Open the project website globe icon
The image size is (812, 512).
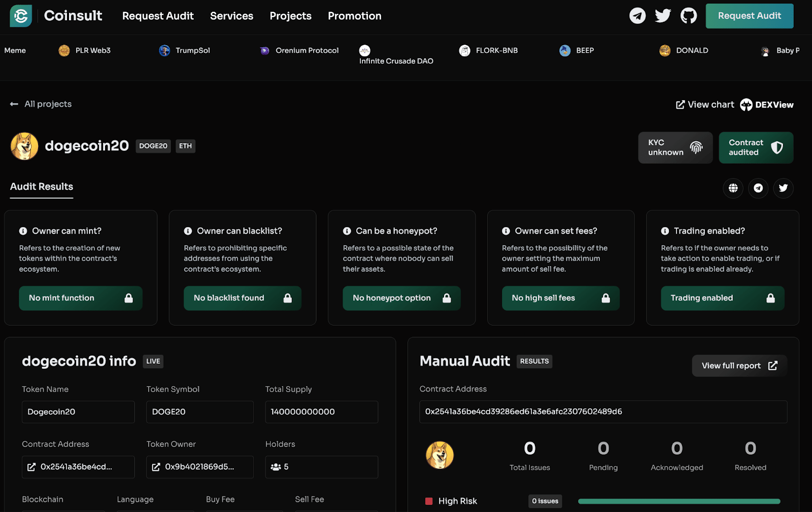pyautogui.click(x=733, y=188)
